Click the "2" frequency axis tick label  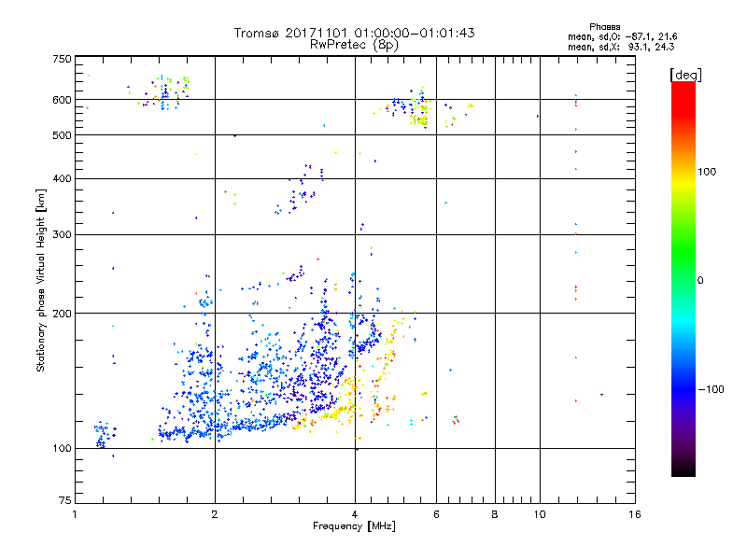(215, 514)
